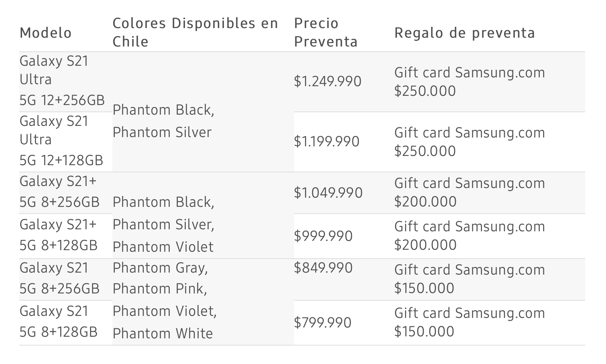606x364 pixels.
Task: Select the Galaxy S21+ 5G 8+256GB model cell
Action: point(59,192)
